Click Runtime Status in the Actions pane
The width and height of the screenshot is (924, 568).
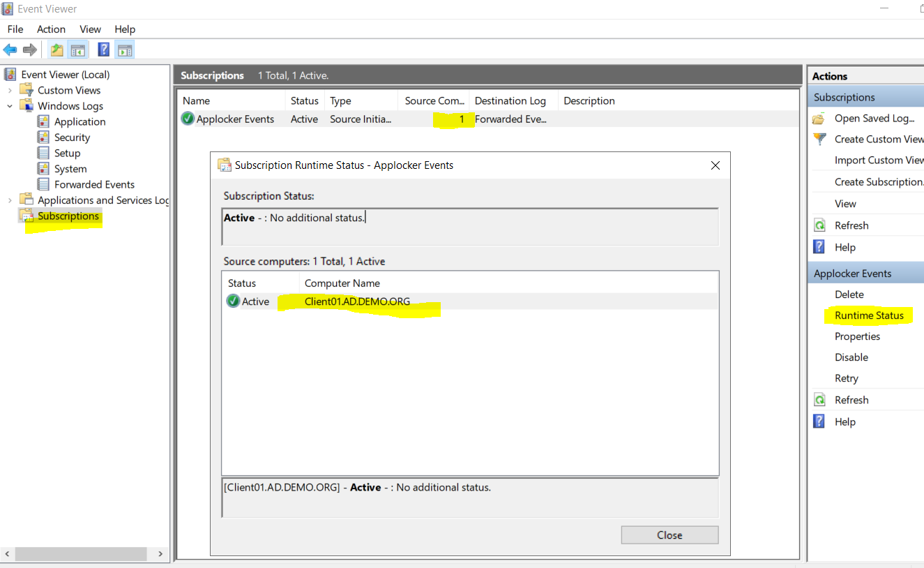tap(869, 315)
